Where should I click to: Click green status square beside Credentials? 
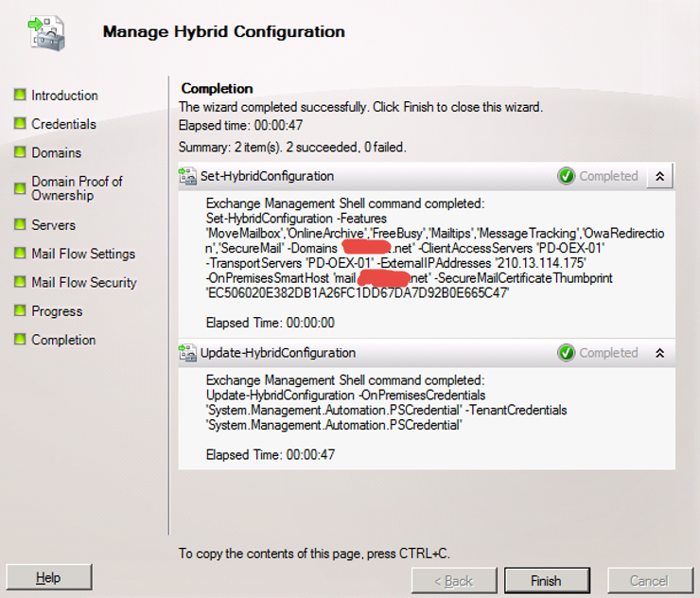click(x=19, y=123)
